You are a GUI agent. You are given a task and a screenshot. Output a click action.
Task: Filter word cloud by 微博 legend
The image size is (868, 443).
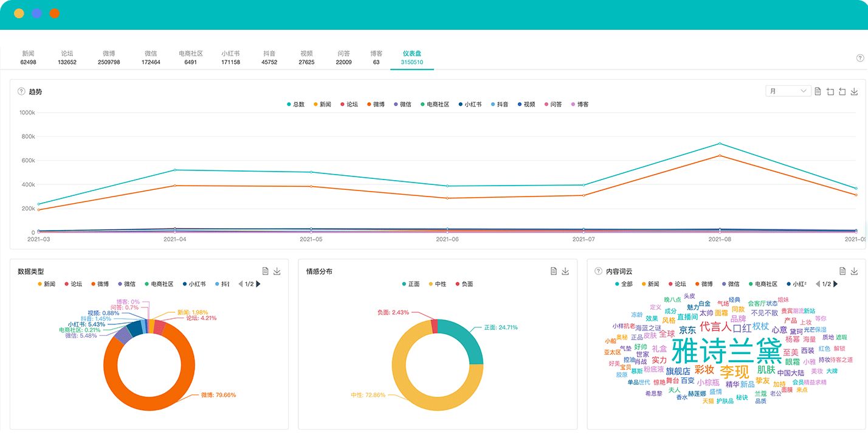tap(704, 284)
